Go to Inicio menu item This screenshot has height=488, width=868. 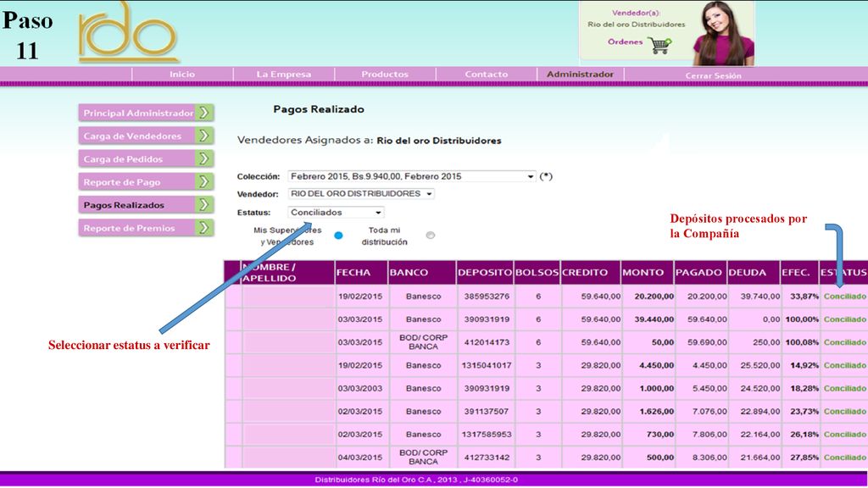point(182,75)
